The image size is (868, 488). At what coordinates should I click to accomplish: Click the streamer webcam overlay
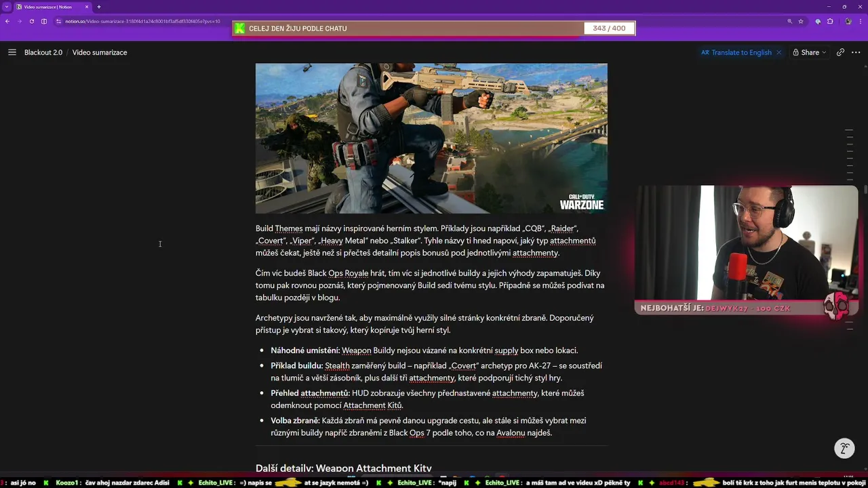(x=746, y=243)
